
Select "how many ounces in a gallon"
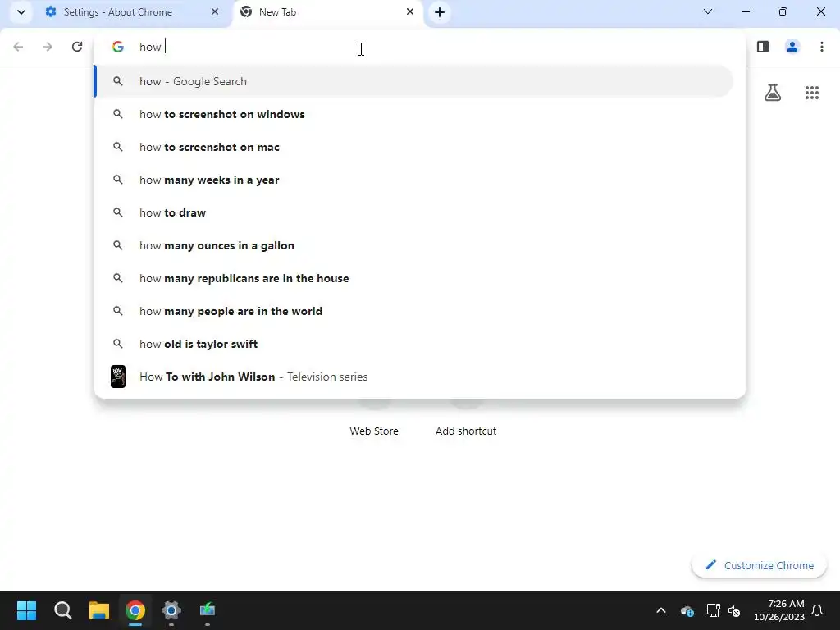[x=414, y=245]
